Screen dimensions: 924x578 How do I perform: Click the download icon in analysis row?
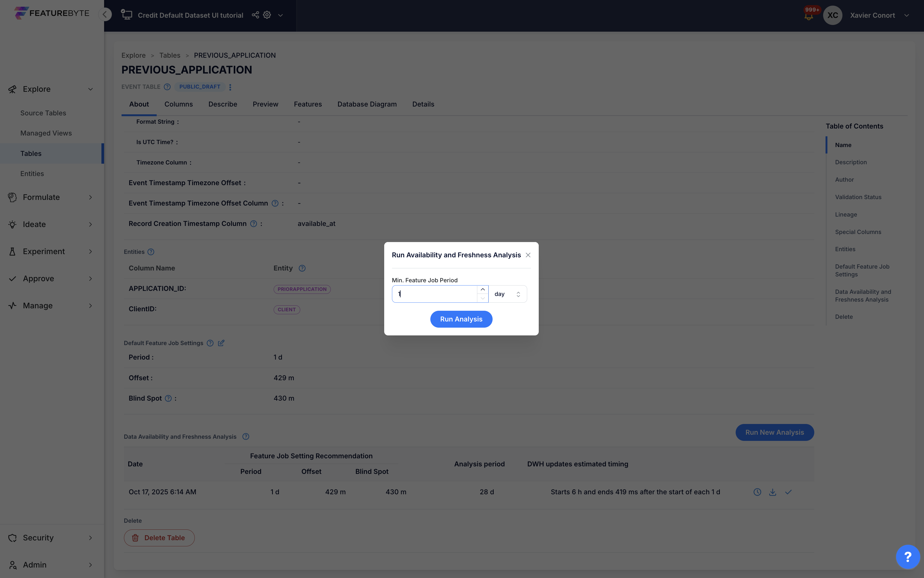[x=772, y=492]
